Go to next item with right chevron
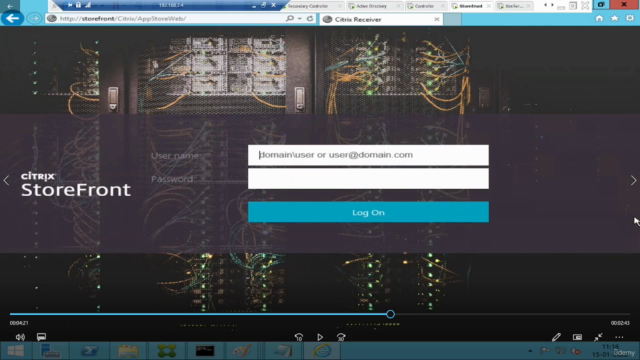This screenshot has height=360, width=640. (x=633, y=180)
